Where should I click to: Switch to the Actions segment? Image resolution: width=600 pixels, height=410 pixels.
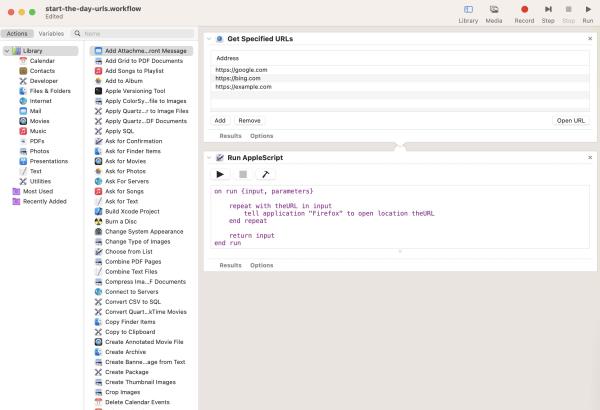18,33
